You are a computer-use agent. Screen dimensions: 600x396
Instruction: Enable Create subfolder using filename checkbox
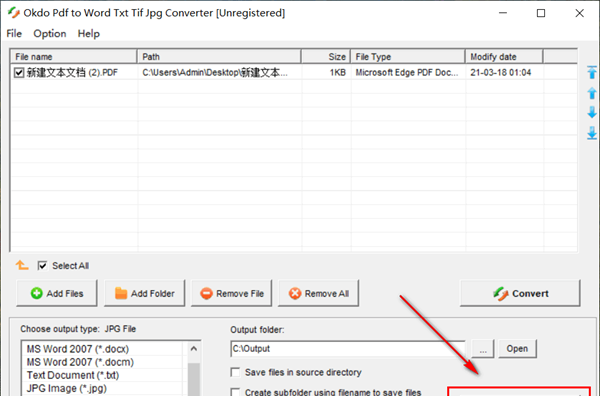coord(235,392)
